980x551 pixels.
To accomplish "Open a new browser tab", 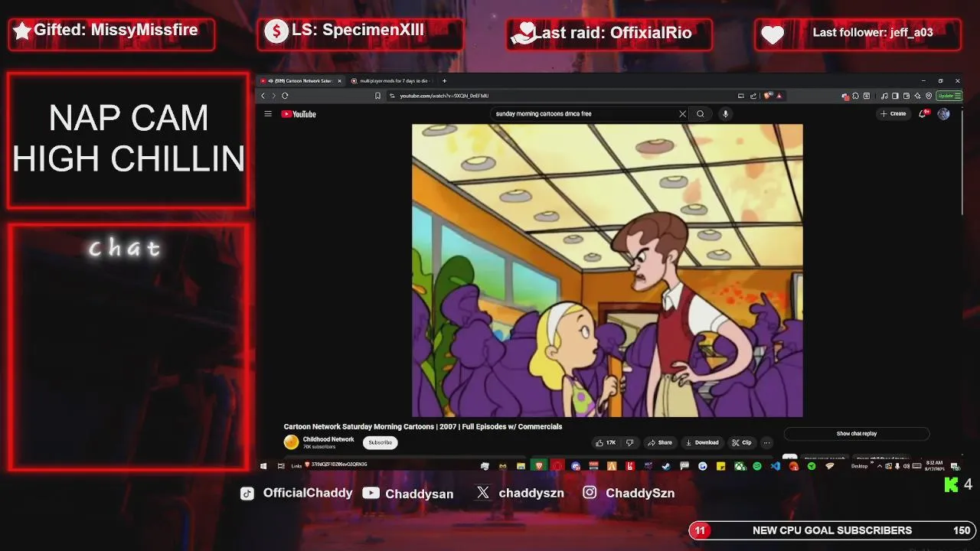I will click(444, 80).
